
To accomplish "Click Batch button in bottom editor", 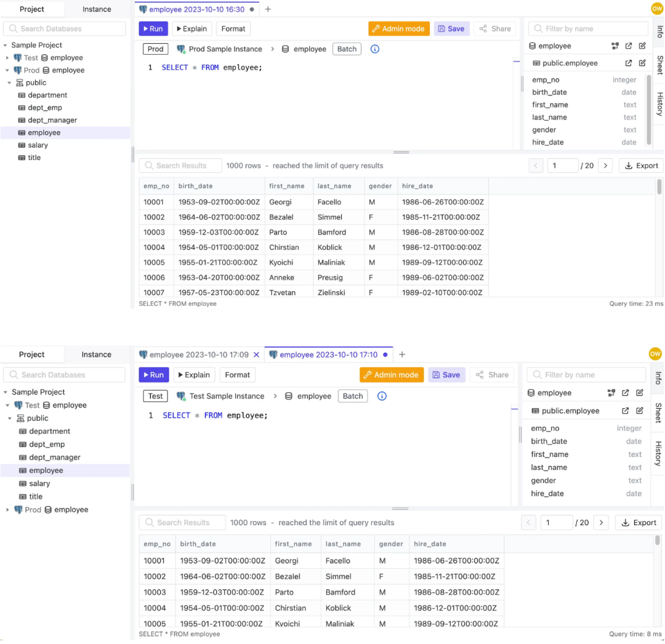I will [x=352, y=396].
